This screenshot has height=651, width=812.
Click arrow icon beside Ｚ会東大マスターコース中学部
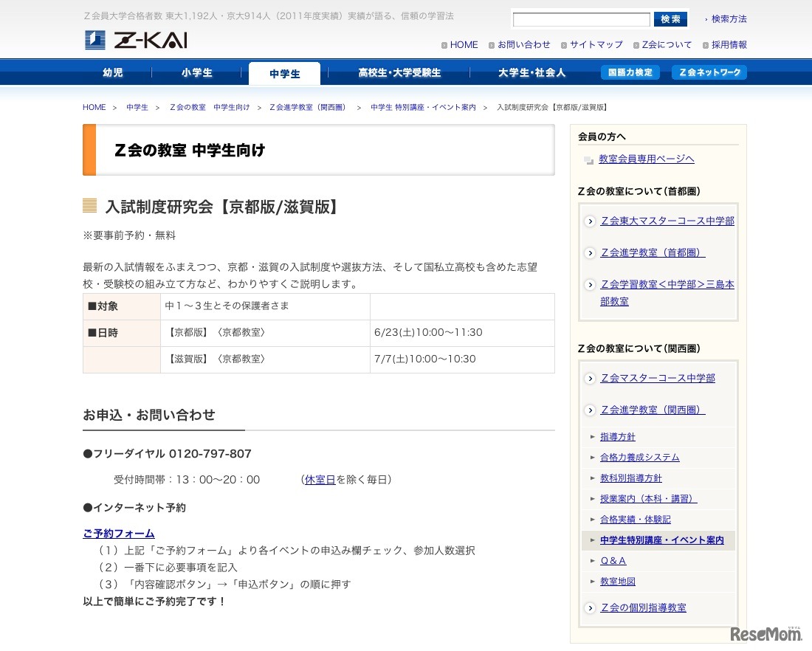[590, 221]
